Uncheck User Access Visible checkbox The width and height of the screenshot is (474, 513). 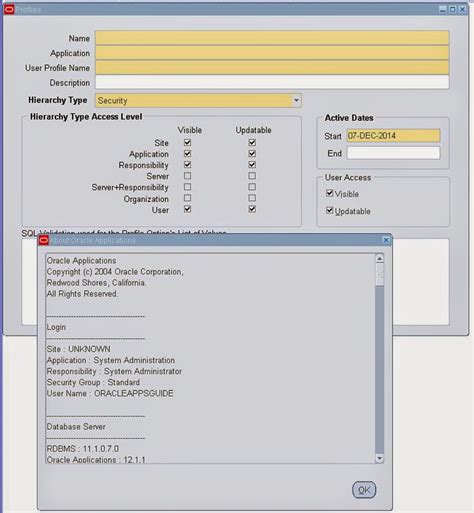coord(329,193)
